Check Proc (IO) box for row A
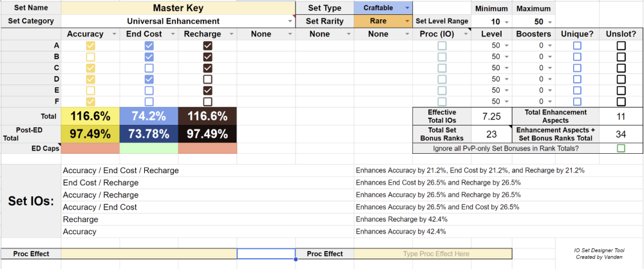This screenshot has width=644, height=269. pyautogui.click(x=442, y=46)
